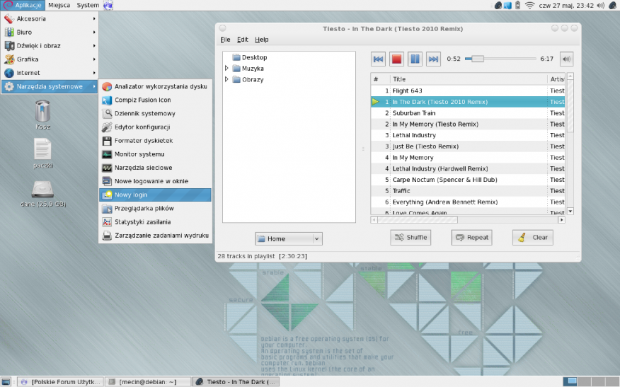Open the Grafika submenu

coord(50,59)
